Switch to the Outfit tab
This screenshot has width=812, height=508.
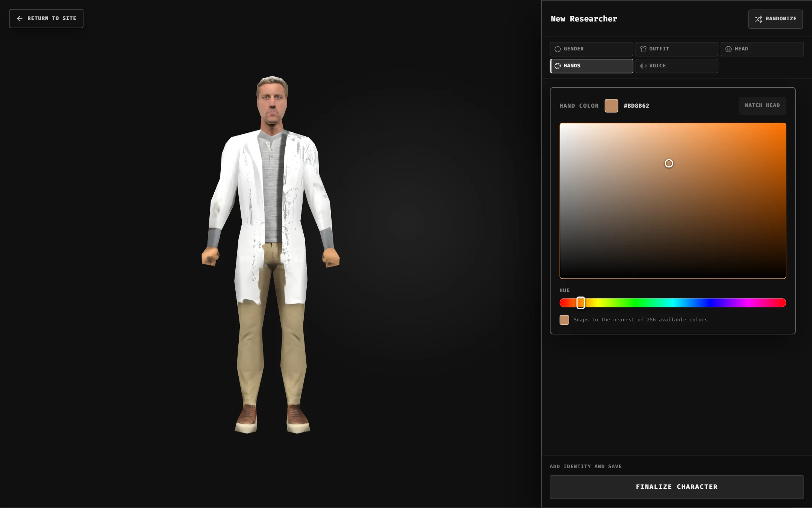(677, 49)
